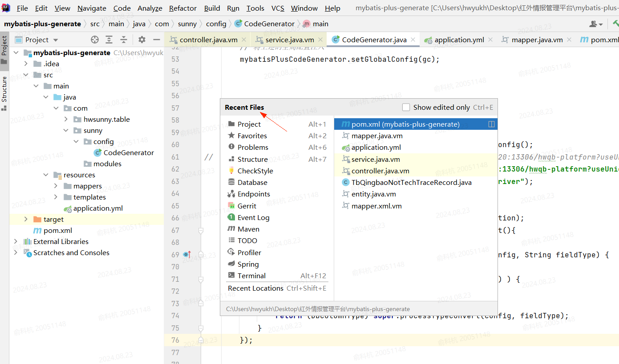Viewport: 619px width, 364px height.
Task: Click the override gutter icon on line 69
Action: (x=187, y=255)
